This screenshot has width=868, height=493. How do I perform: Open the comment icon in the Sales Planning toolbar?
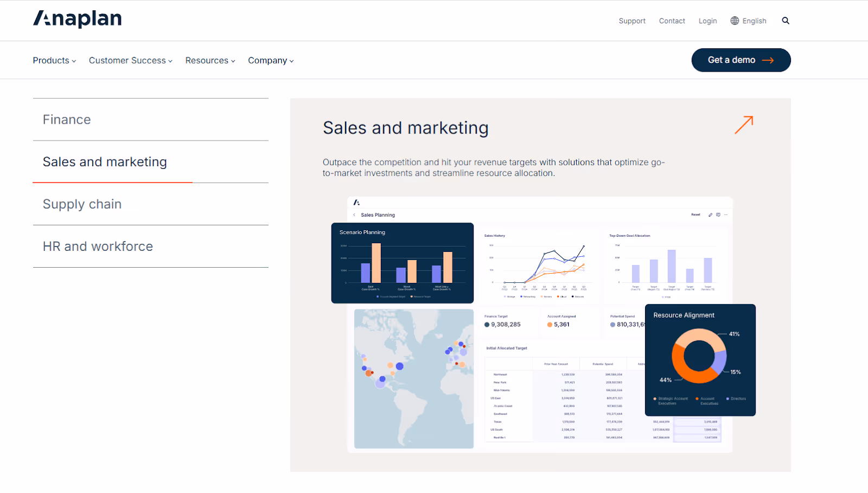[718, 214]
